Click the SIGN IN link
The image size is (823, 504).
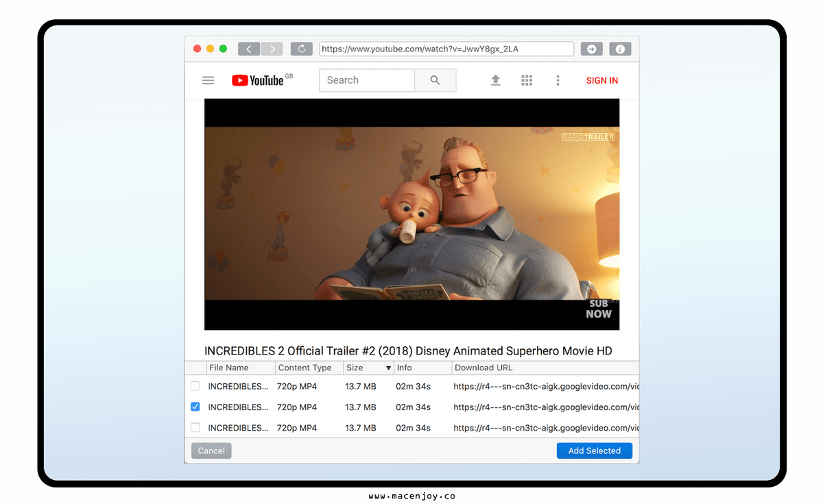coord(602,80)
